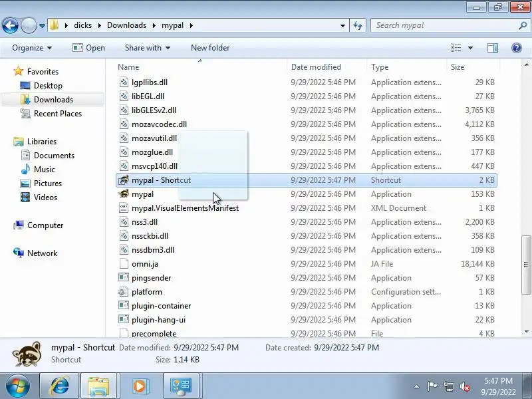
Task: Select mypal.VisualElementsManifest XML icon
Action: pyautogui.click(x=124, y=207)
